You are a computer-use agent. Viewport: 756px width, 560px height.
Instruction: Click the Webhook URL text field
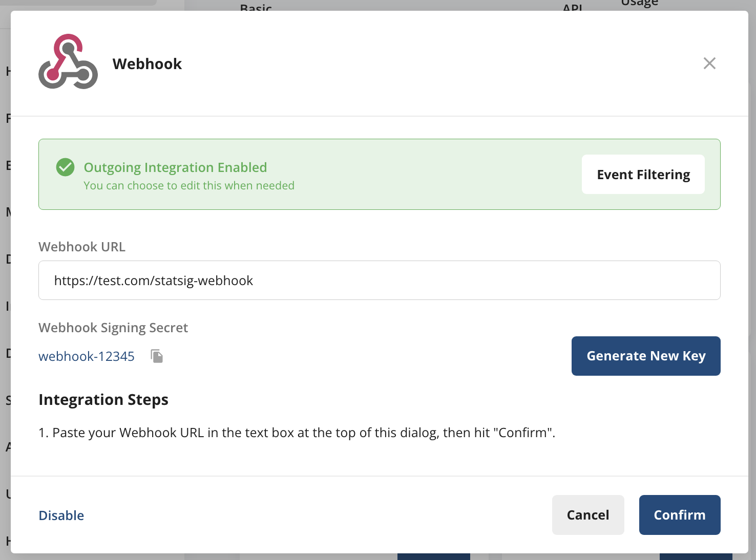[x=379, y=280]
